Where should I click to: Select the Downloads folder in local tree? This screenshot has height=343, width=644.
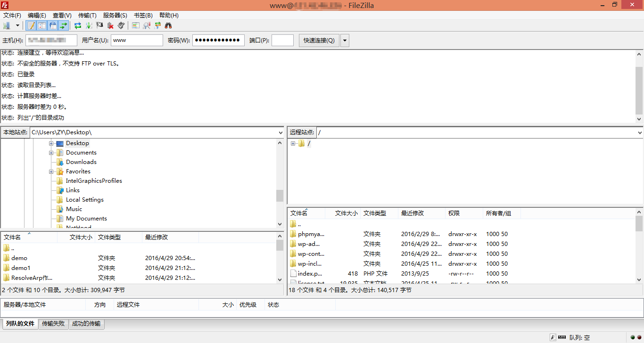click(x=81, y=162)
